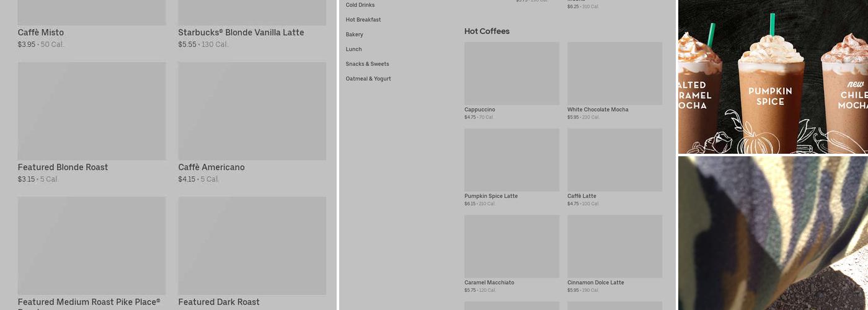Open the camouflage fabric photo
Image resolution: width=868 pixels, height=310 pixels.
click(773, 233)
